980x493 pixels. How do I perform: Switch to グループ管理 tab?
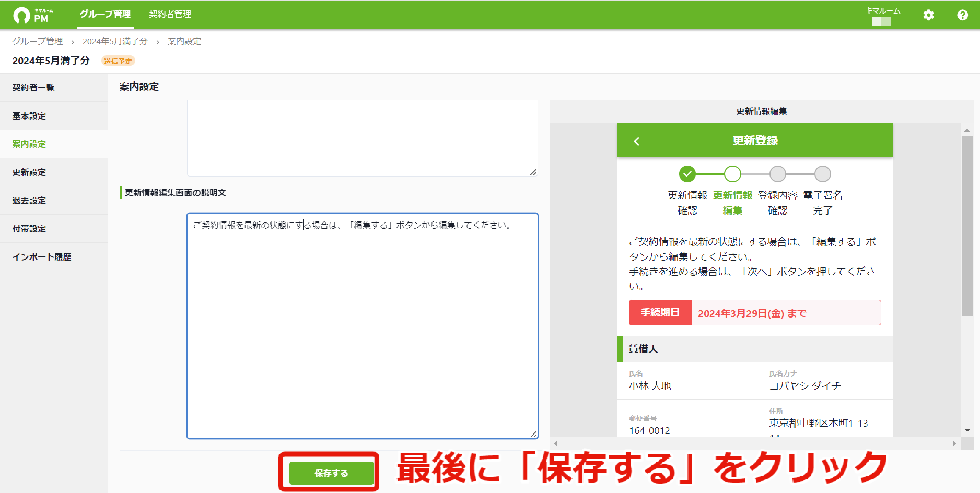coord(105,14)
